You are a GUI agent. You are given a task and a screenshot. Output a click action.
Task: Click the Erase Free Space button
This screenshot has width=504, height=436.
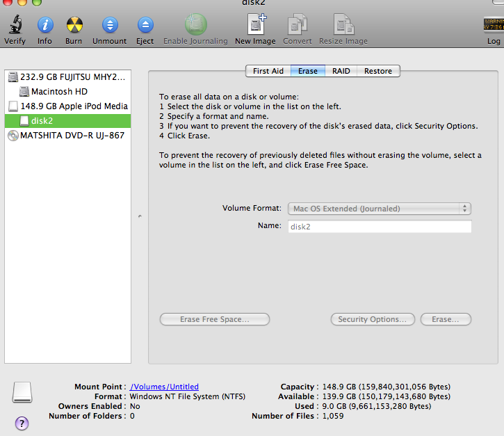pyautogui.click(x=214, y=319)
